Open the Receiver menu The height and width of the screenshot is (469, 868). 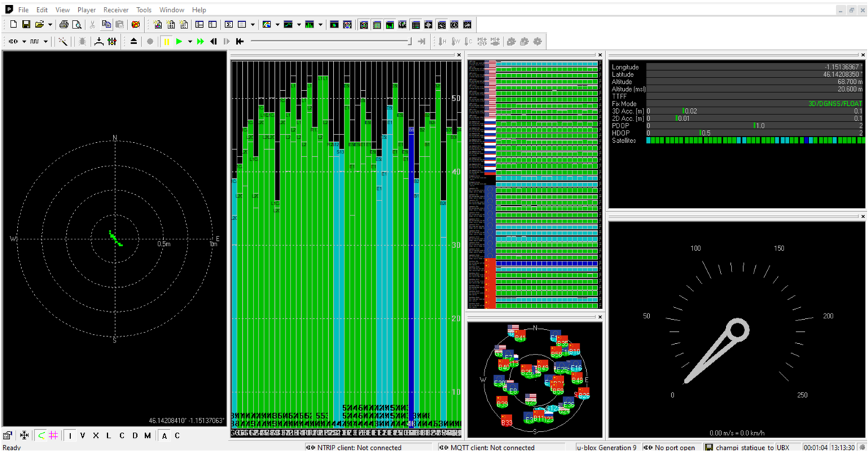click(x=116, y=10)
